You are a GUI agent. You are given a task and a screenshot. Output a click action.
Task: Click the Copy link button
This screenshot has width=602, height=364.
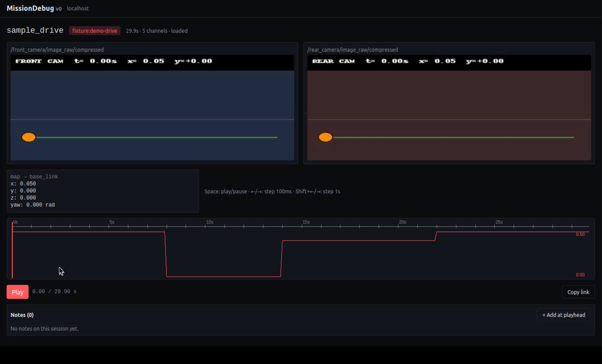click(578, 292)
